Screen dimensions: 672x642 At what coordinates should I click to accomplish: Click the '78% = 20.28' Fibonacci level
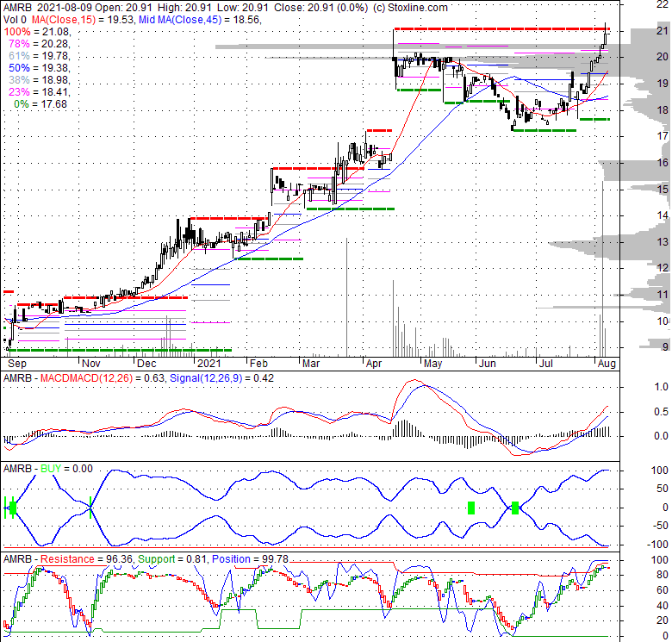coord(39,44)
